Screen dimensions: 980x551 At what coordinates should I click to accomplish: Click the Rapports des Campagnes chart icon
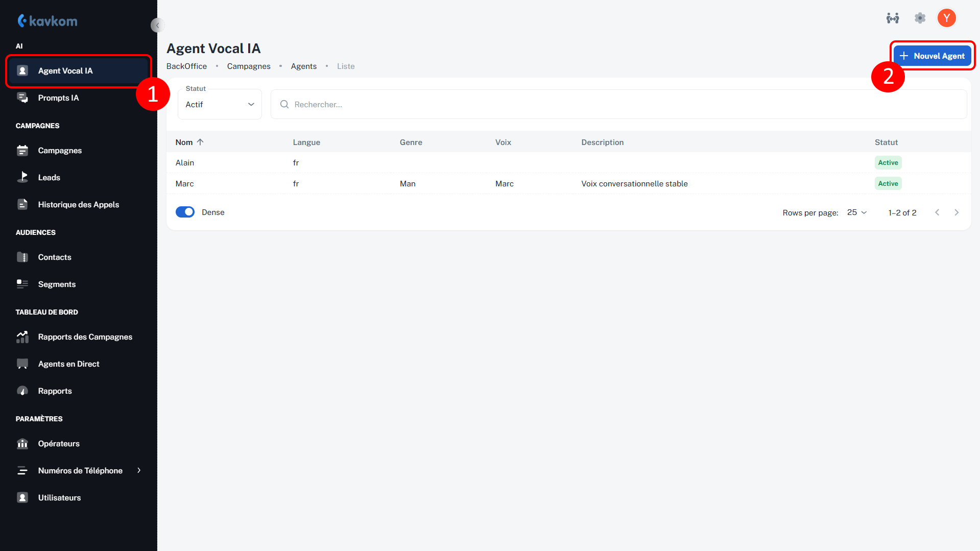point(22,337)
